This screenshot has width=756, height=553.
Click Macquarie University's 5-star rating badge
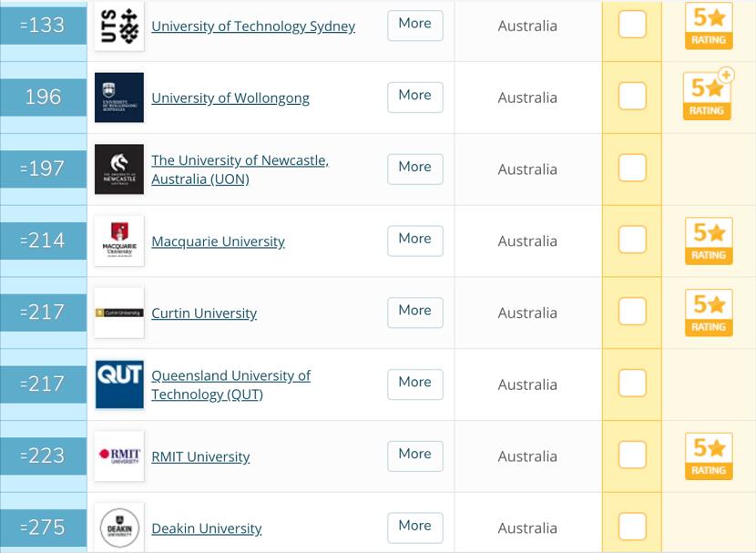click(708, 241)
